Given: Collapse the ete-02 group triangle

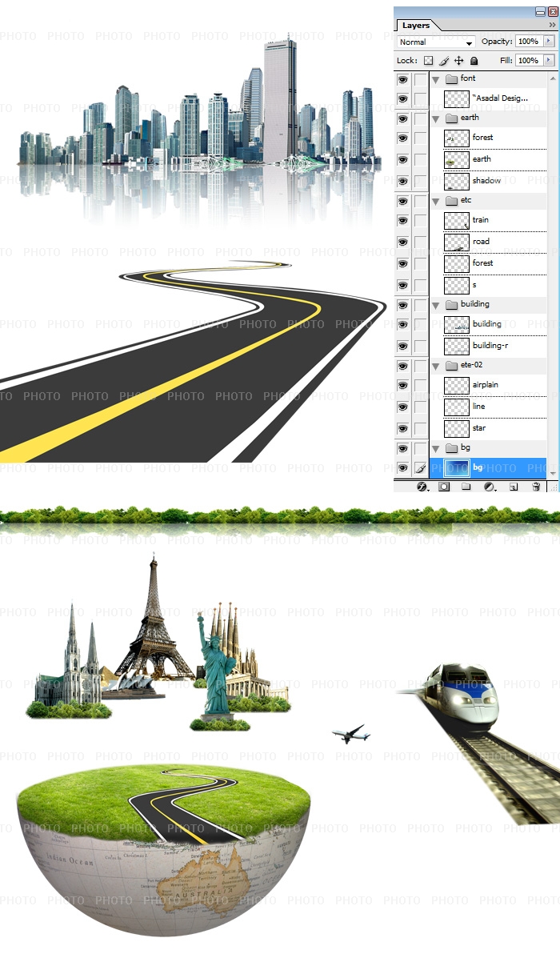Looking at the screenshot, I should pyautogui.click(x=436, y=365).
